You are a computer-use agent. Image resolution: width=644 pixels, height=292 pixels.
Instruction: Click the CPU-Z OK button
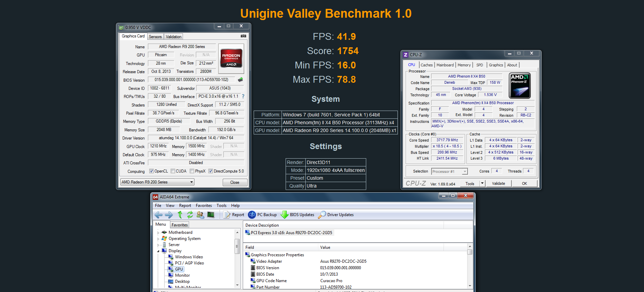click(524, 183)
